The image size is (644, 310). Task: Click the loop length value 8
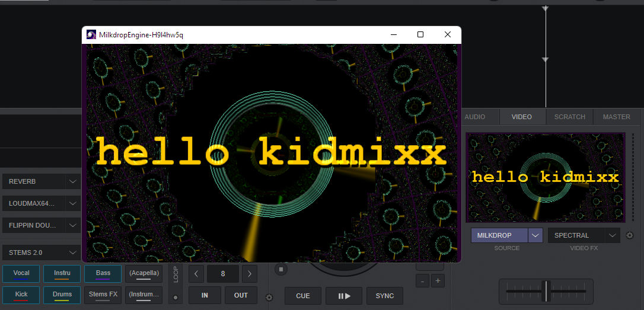(222, 273)
